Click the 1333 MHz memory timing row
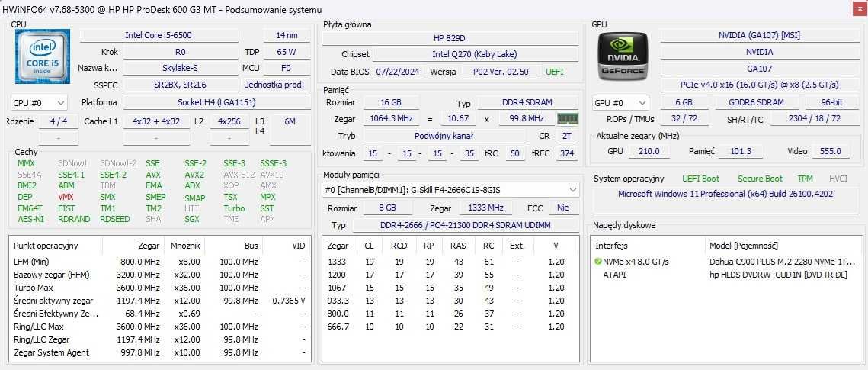This screenshot has width=868, height=370. (450, 262)
